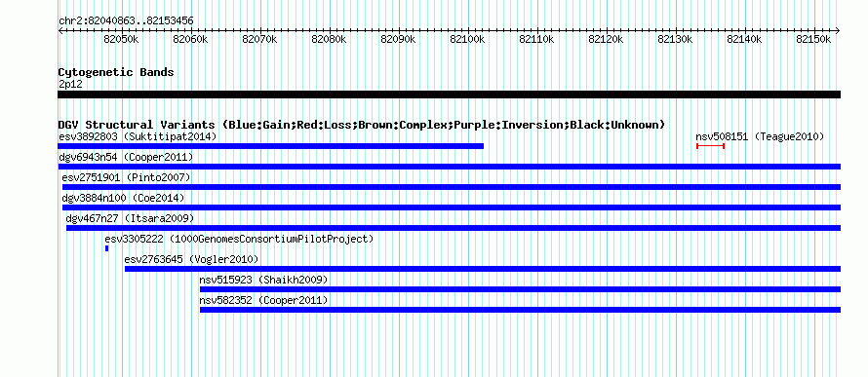Click the Cytogenetic Bands track title
The width and height of the screenshot is (868, 377).
click(x=116, y=72)
